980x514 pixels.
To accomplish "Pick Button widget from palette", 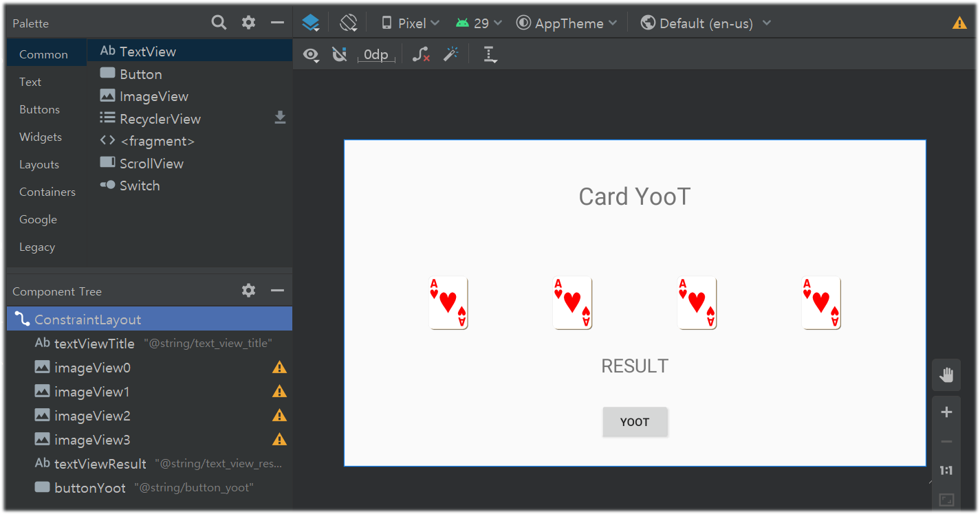I will 190,74.
